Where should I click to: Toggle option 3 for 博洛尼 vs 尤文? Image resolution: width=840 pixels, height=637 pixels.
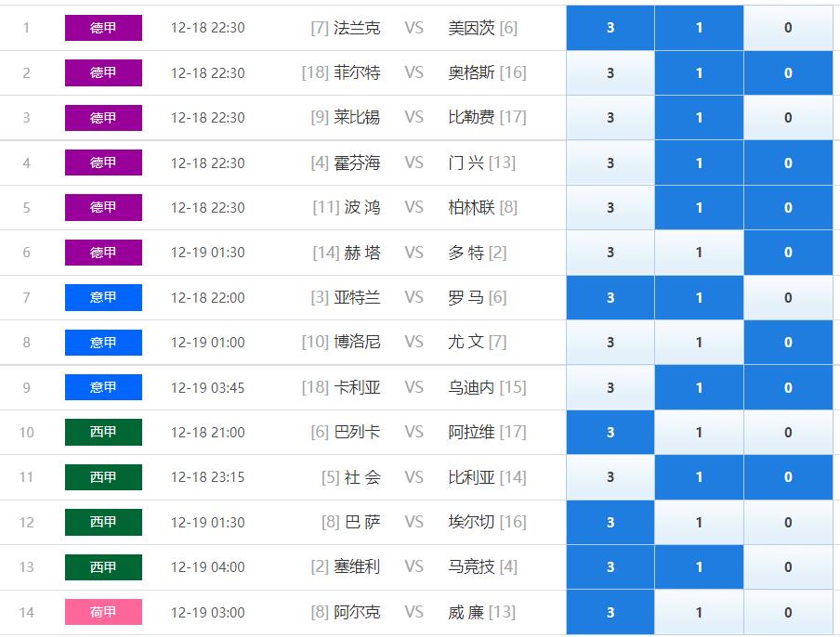click(610, 343)
